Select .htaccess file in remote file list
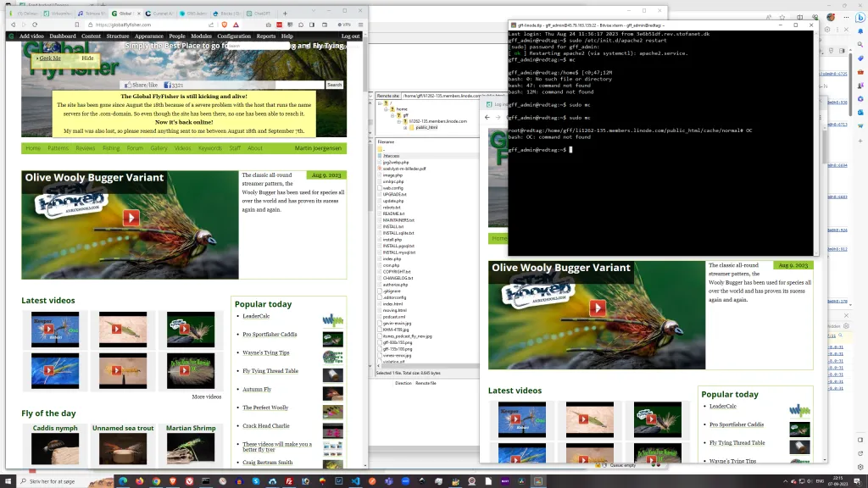Image resolution: width=868 pixels, height=488 pixels. click(x=391, y=156)
